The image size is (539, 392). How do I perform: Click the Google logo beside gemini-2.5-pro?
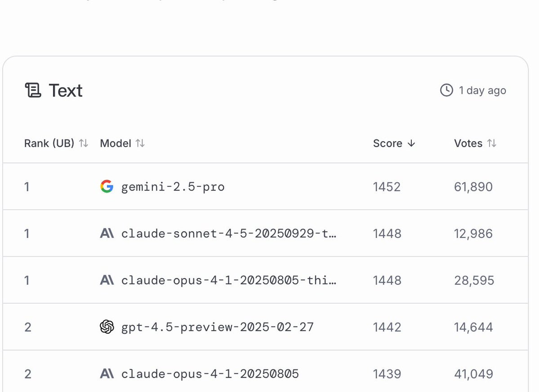pos(107,186)
